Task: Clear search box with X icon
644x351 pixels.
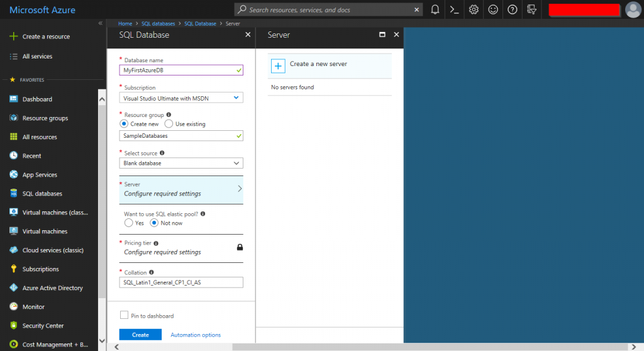Action: tap(416, 9)
